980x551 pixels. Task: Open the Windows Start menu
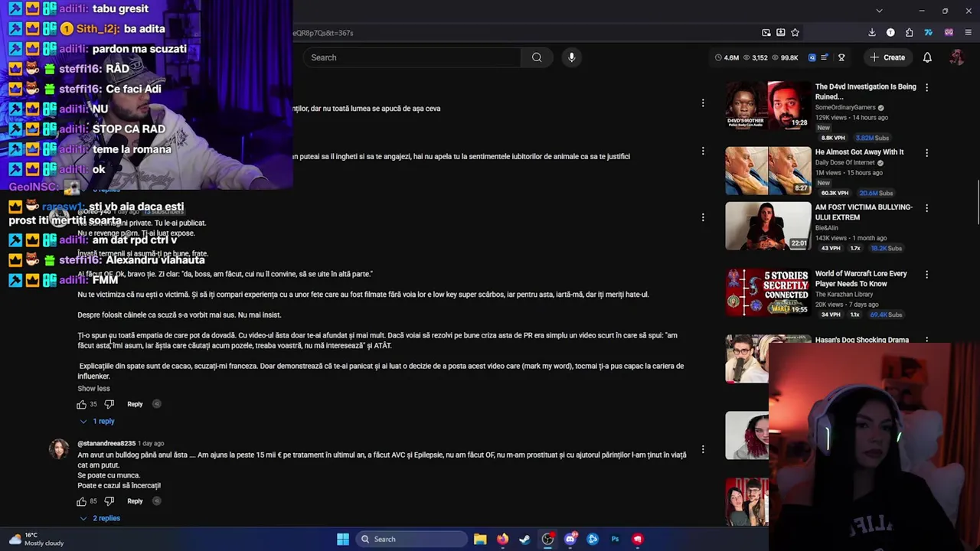click(343, 539)
